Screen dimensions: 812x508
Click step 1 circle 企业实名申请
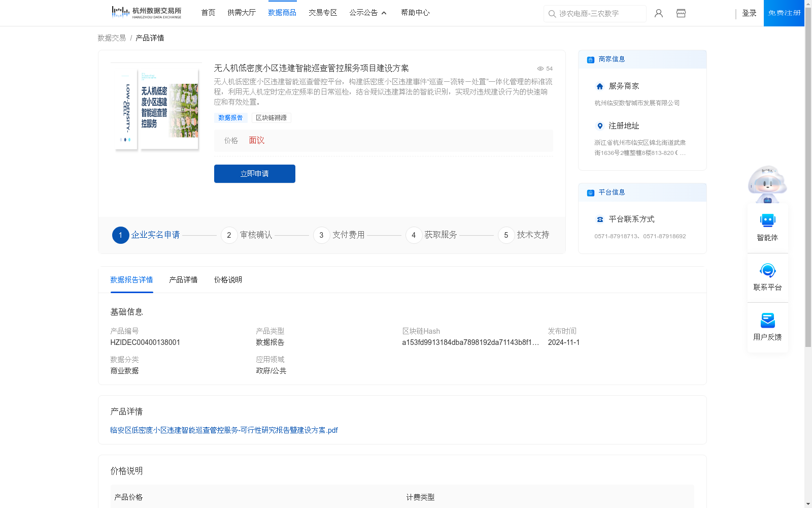pyautogui.click(x=120, y=235)
